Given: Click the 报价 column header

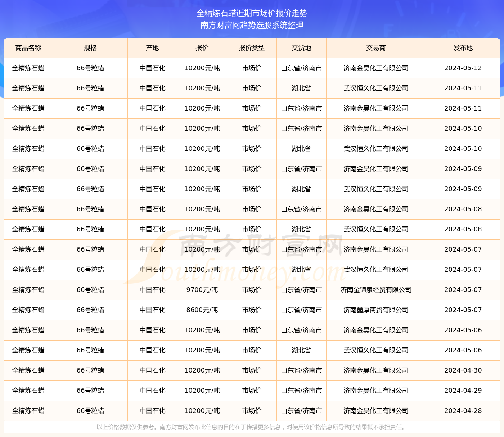Looking at the screenshot, I should tap(202, 48).
